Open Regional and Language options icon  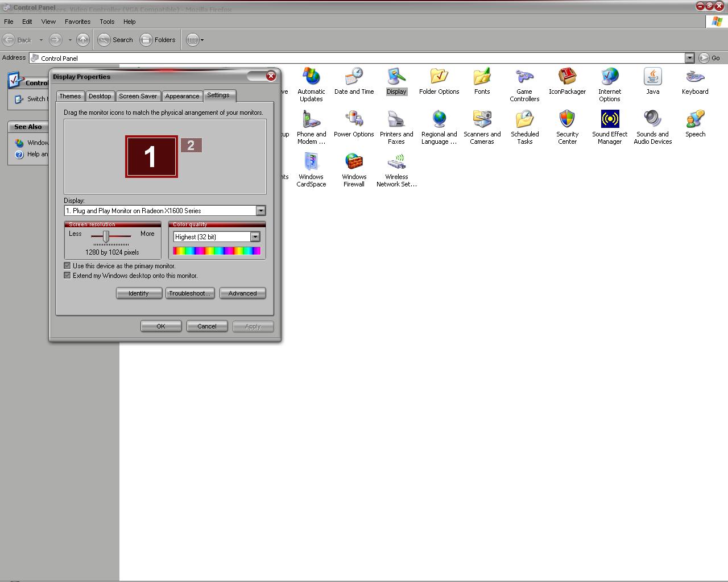[x=439, y=127]
